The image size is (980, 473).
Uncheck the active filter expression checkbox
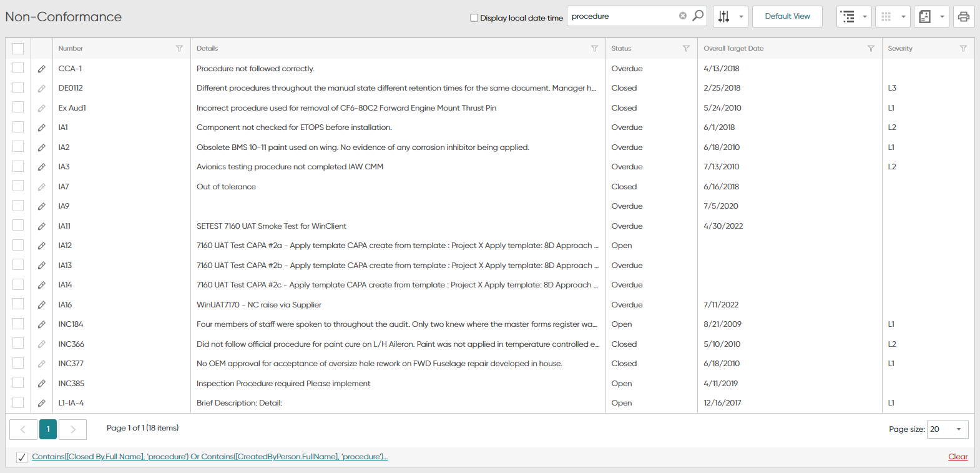pyautogui.click(x=22, y=457)
